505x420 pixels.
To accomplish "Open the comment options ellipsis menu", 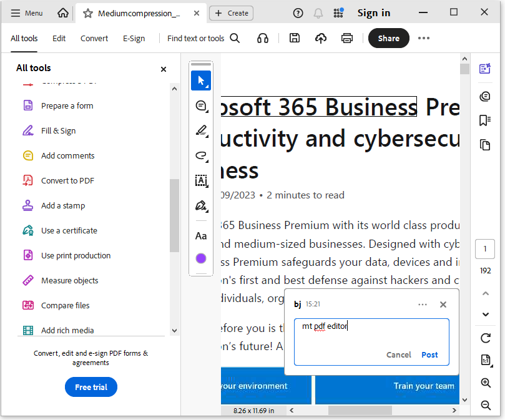I will point(423,305).
